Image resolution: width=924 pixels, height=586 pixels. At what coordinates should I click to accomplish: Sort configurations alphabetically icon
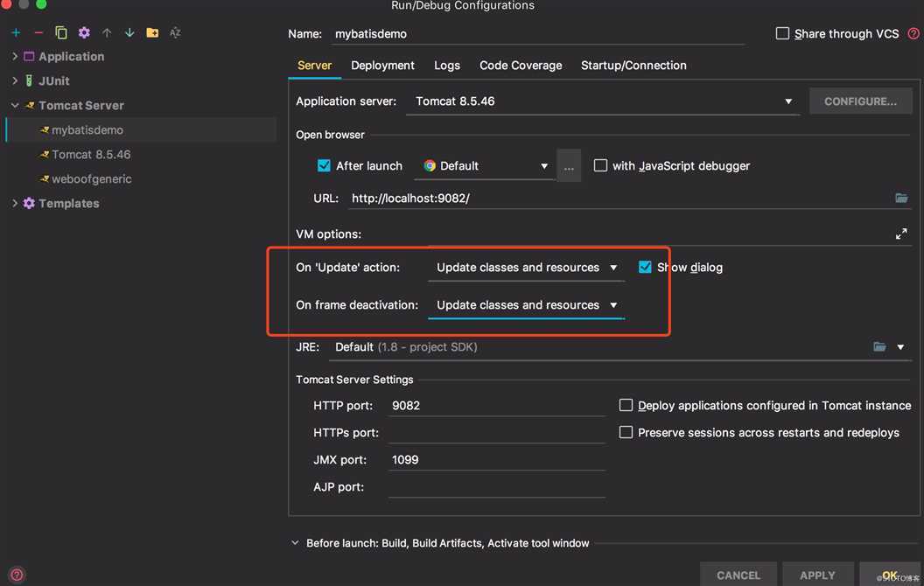click(175, 32)
